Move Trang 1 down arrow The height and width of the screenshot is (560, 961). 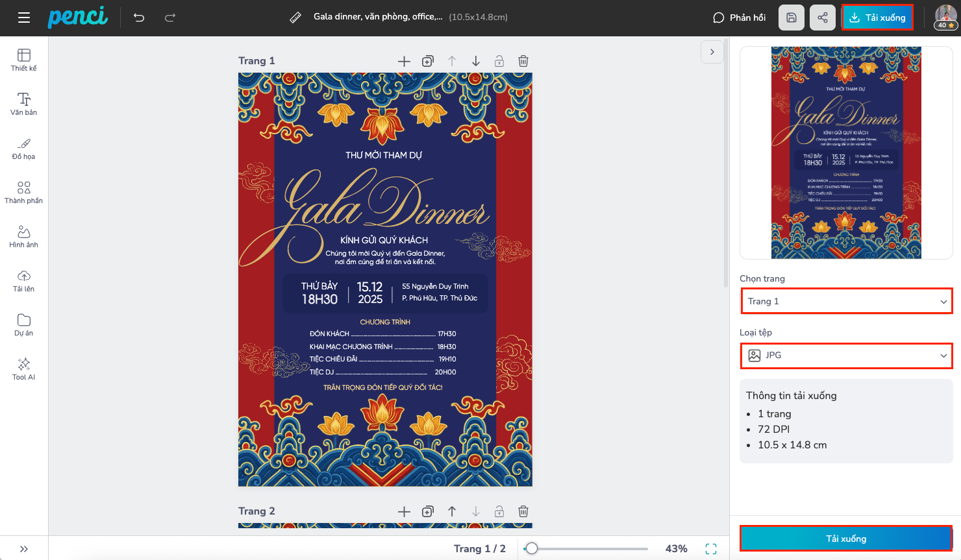[475, 61]
